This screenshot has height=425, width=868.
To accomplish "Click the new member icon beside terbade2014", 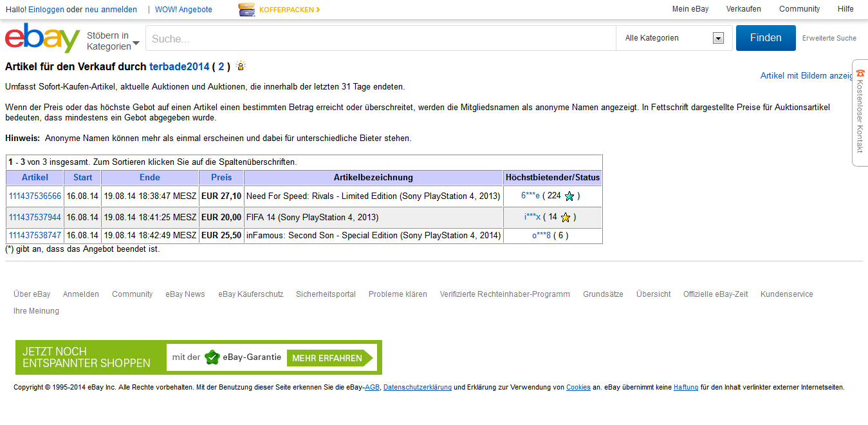I will [x=241, y=66].
